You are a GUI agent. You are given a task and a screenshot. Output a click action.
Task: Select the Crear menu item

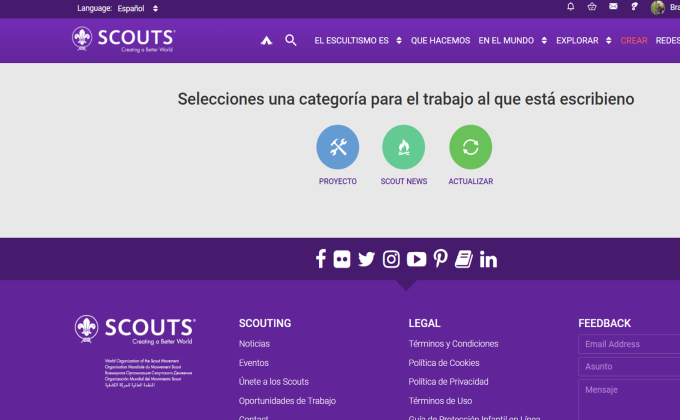634,41
